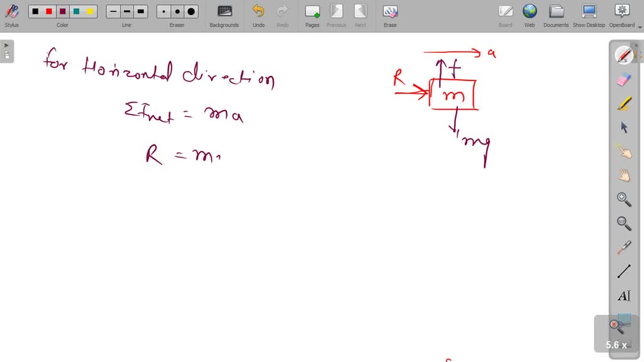Open the Documents view

[x=556, y=11]
